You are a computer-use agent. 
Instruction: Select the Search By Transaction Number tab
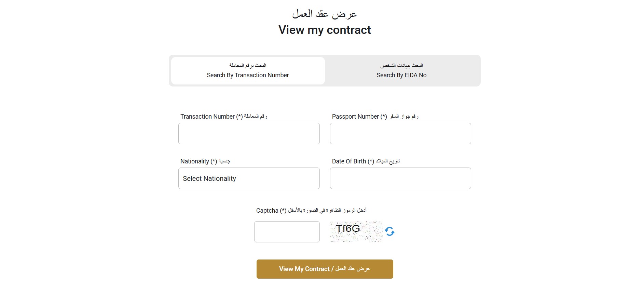click(x=247, y=71)
